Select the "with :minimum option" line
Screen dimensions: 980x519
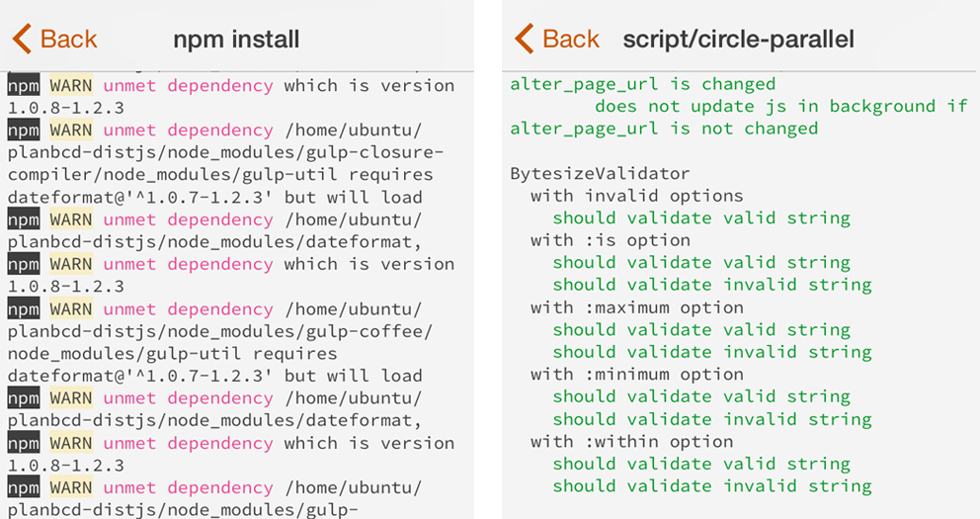click(x=636, y=375)
